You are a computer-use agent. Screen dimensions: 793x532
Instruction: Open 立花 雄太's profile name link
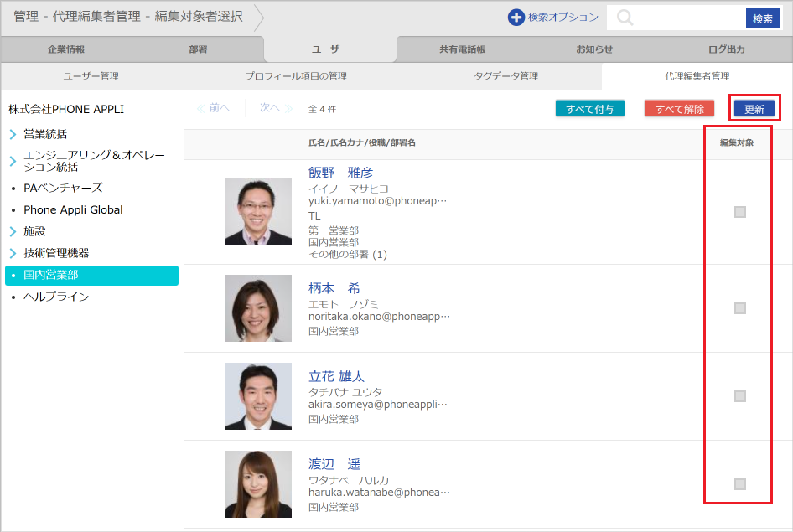click(336, 376)
